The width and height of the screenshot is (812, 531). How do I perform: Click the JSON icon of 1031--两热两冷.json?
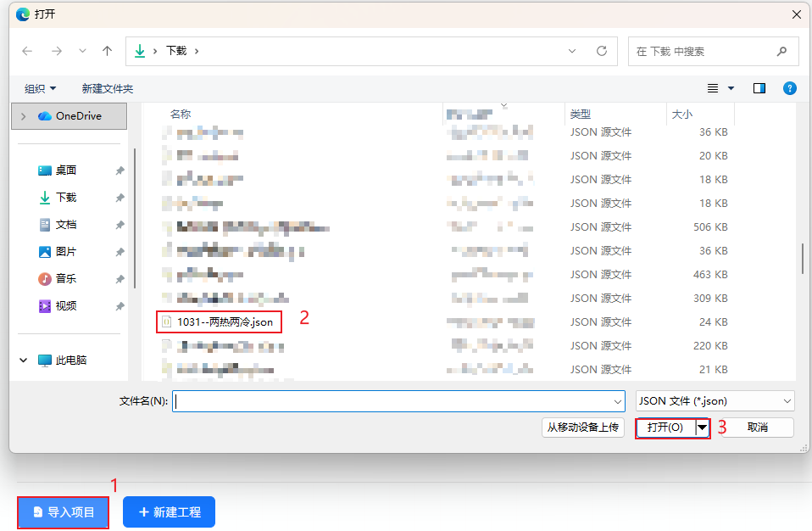click(167, 322)
